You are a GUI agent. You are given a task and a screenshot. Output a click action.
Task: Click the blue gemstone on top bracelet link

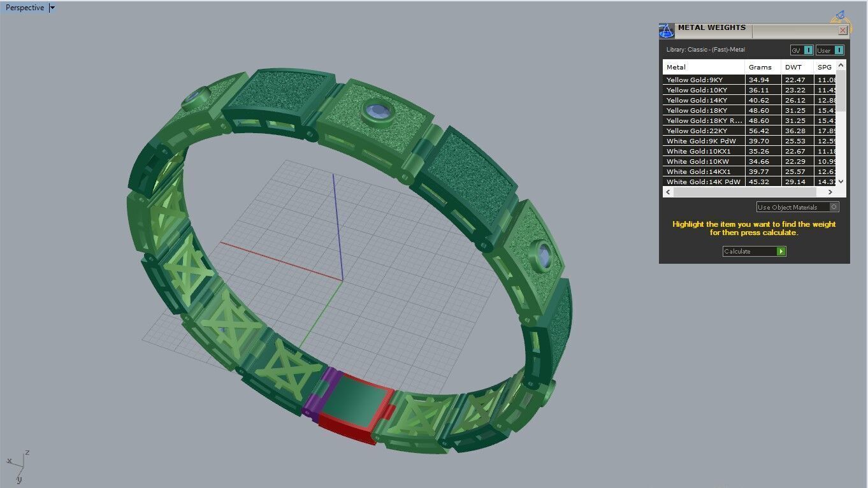tap(378, 113)
